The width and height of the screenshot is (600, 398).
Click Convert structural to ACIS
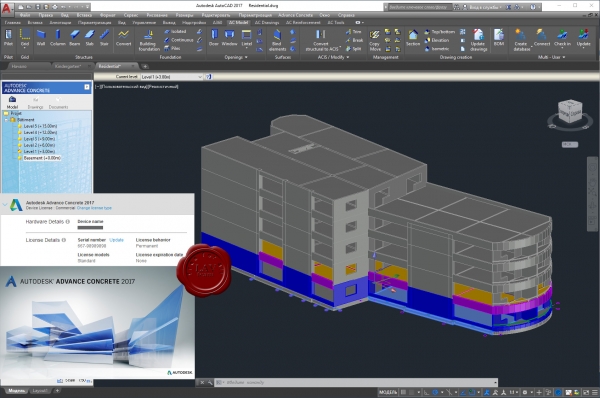321,40
